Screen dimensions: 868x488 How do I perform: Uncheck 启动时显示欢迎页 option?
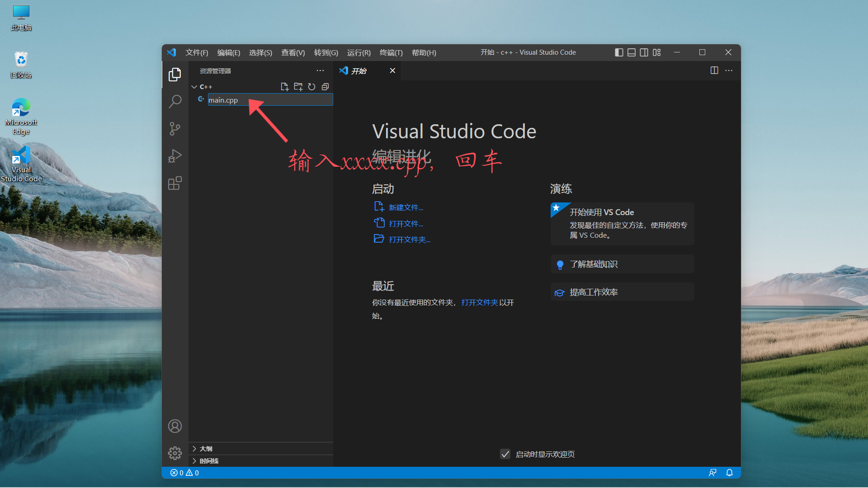click(x=505, y=454)
